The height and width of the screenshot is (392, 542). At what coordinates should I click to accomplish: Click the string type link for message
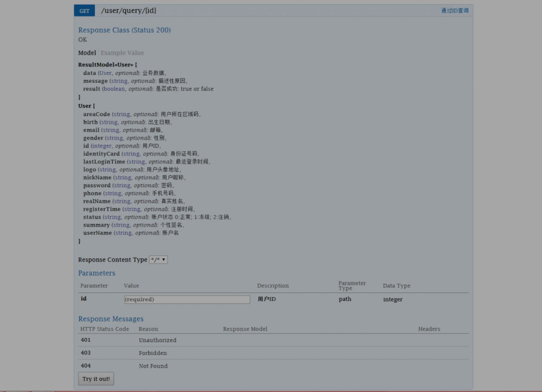tap(118, 81)
